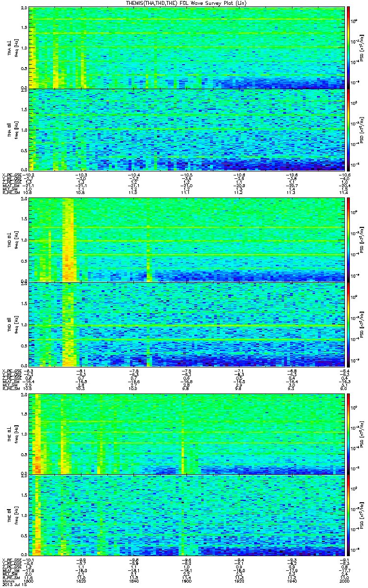Click the '1840' time tick label
The height and width of the screenshot is (588, 368).
134,581
